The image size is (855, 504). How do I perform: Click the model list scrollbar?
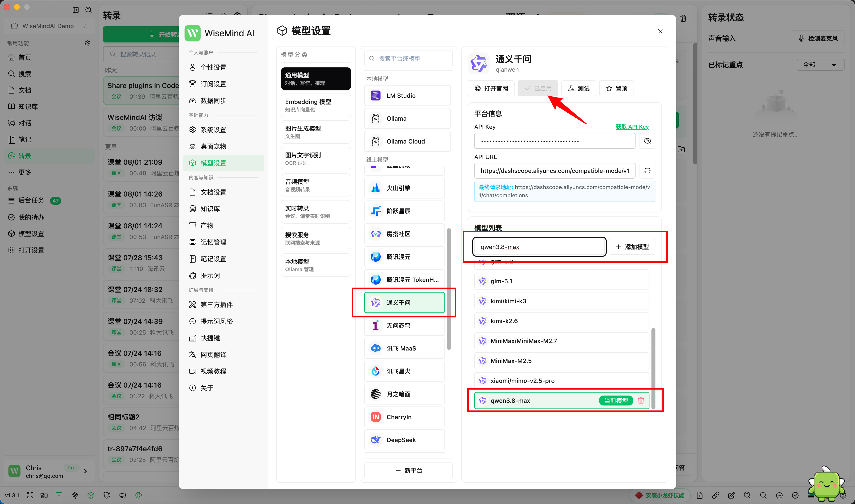(x=653, y=368)
